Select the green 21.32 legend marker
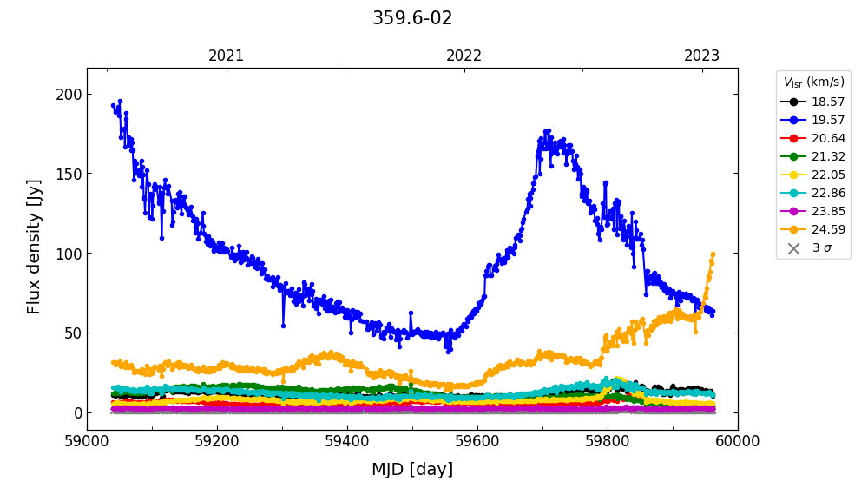 point(793,156)
